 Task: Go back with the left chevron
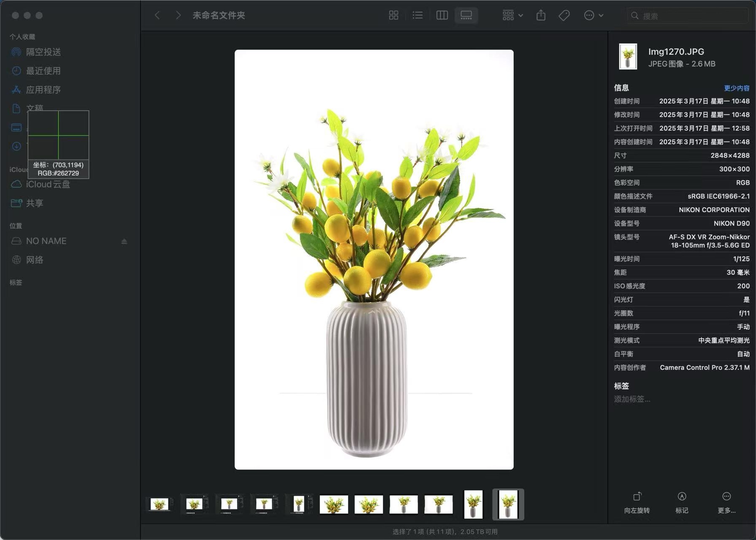pos(157,16)
